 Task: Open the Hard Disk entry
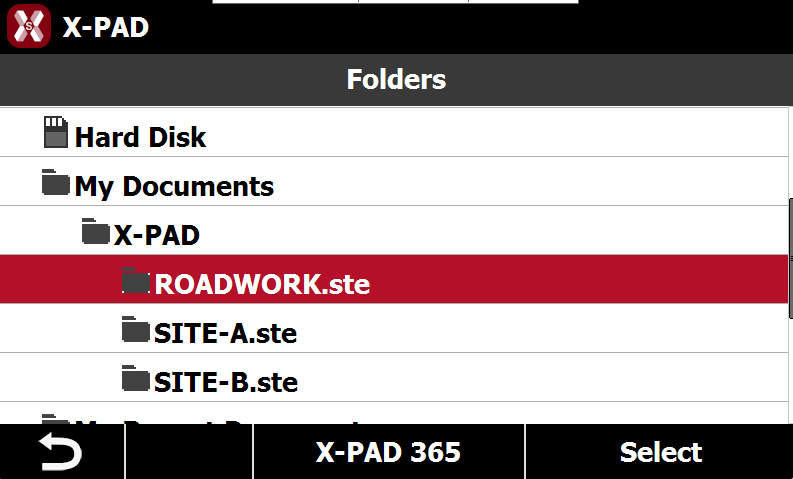pyautogui.click(x=394, y=132)
